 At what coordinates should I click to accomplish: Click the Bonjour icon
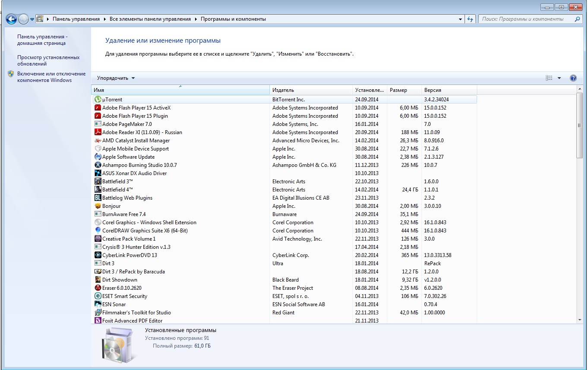point(98,206)
